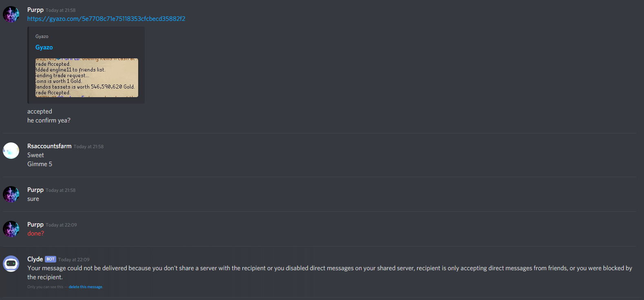
Task: Open the blue Gyazo embed title
Action: point(44,47)
